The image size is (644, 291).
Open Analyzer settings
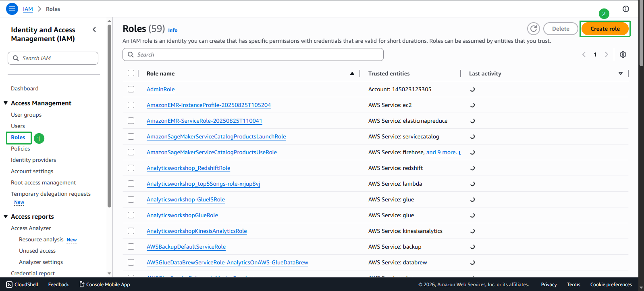pyautogui.click(x=41, y=262)
